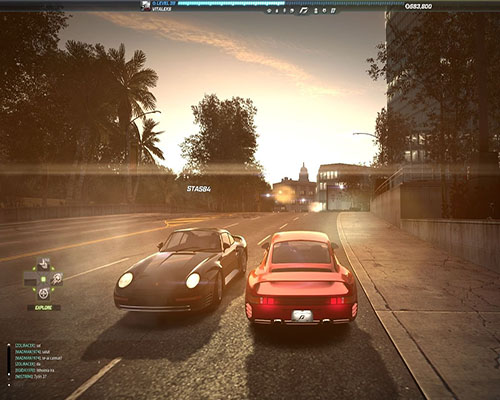Select the STAS84 player name tag
Image resolution: width=500 pixels, height=400 pixels.
(199, 189)
